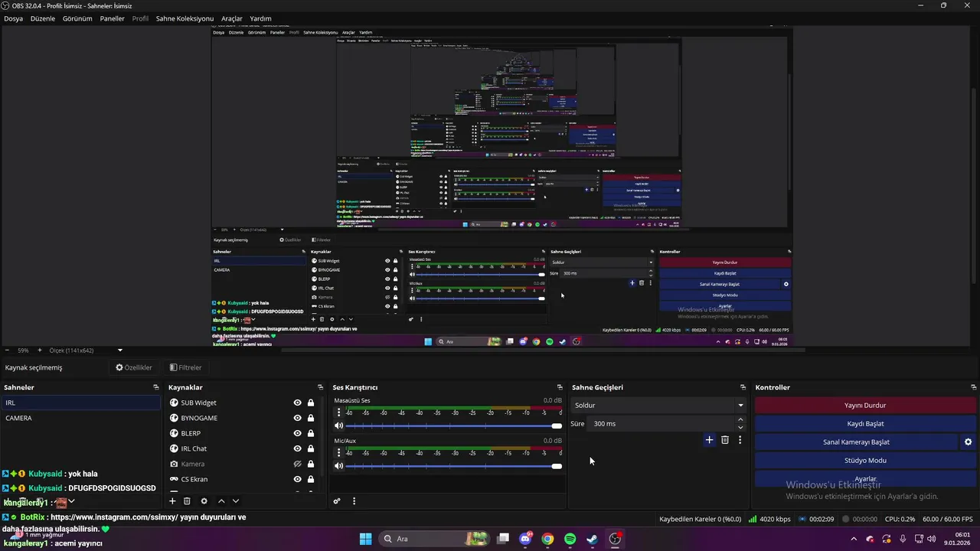Hide the BLERP source
The width and height of the screenshot is (980, 551).
(298, 433)
